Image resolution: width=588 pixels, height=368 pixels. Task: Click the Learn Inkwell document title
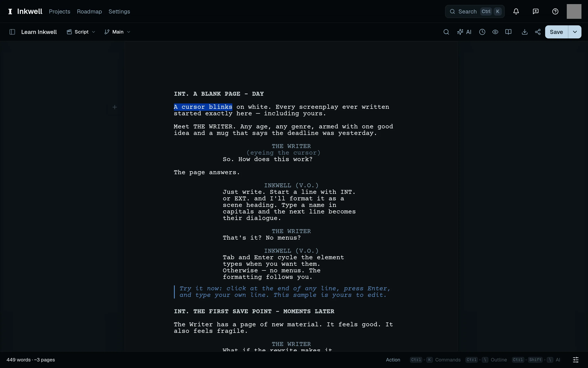point(39,32)
